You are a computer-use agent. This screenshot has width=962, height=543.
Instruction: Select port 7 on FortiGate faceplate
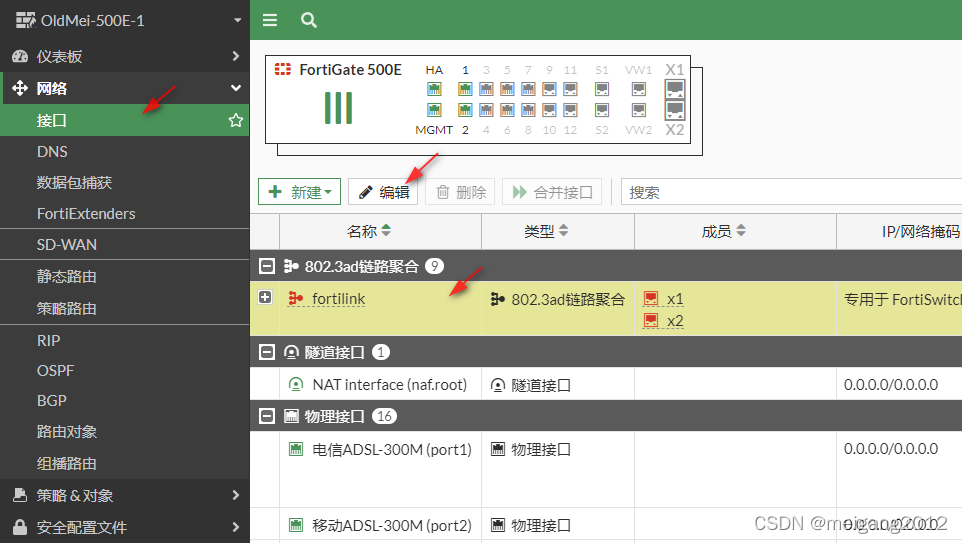pos(528,89)
